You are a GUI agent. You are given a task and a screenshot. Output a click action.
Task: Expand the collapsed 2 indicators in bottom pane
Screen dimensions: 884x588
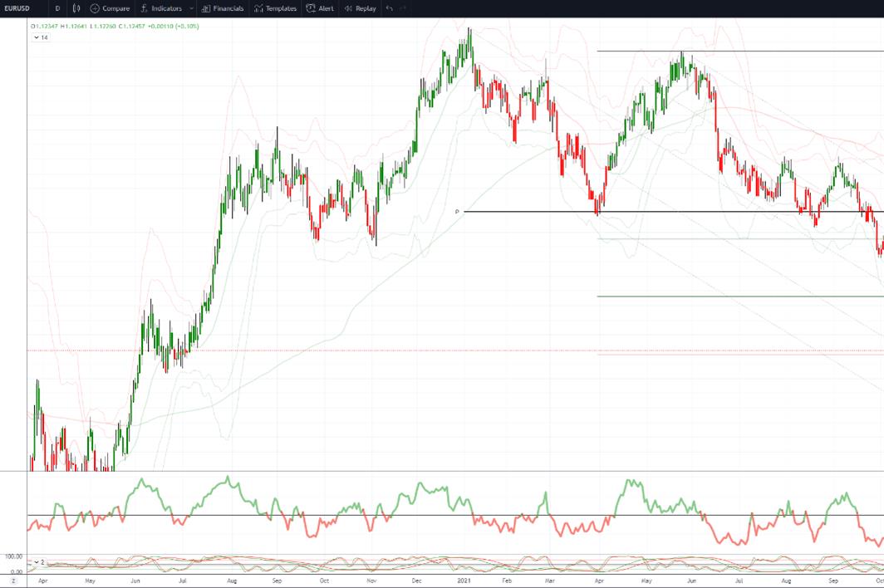coord(39,562)
